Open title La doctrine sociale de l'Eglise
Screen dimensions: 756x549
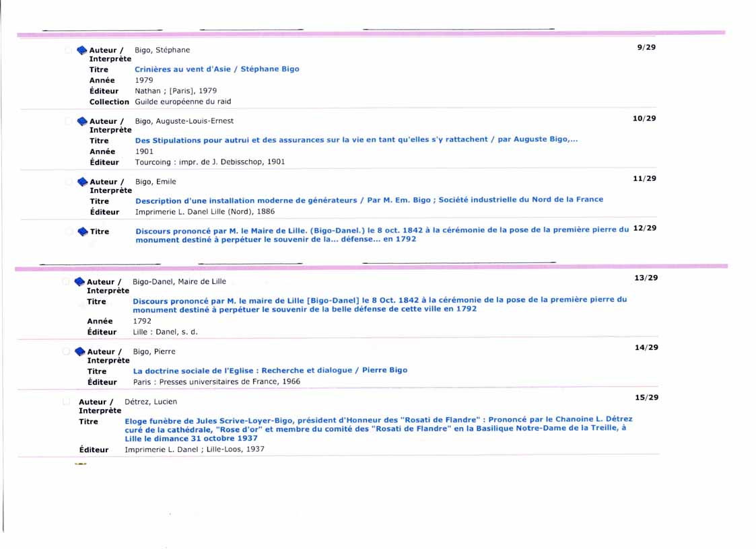(270, 371)
